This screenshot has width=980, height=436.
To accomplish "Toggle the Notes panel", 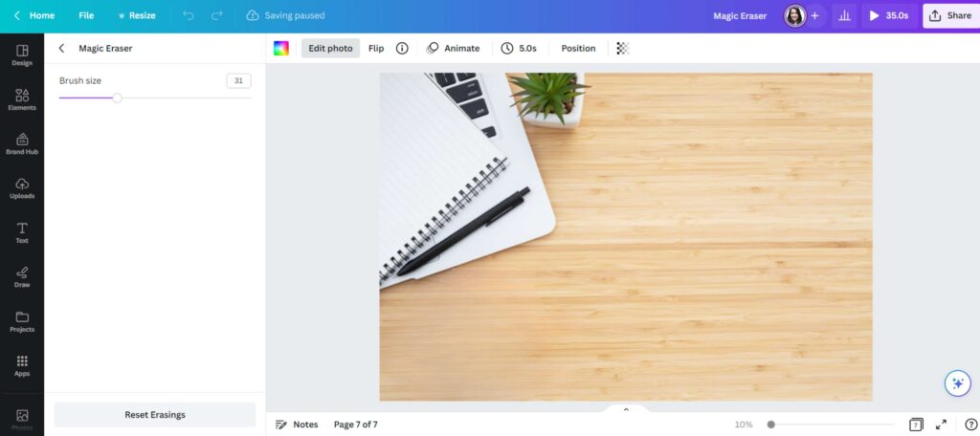I will (x=297, y=425).
